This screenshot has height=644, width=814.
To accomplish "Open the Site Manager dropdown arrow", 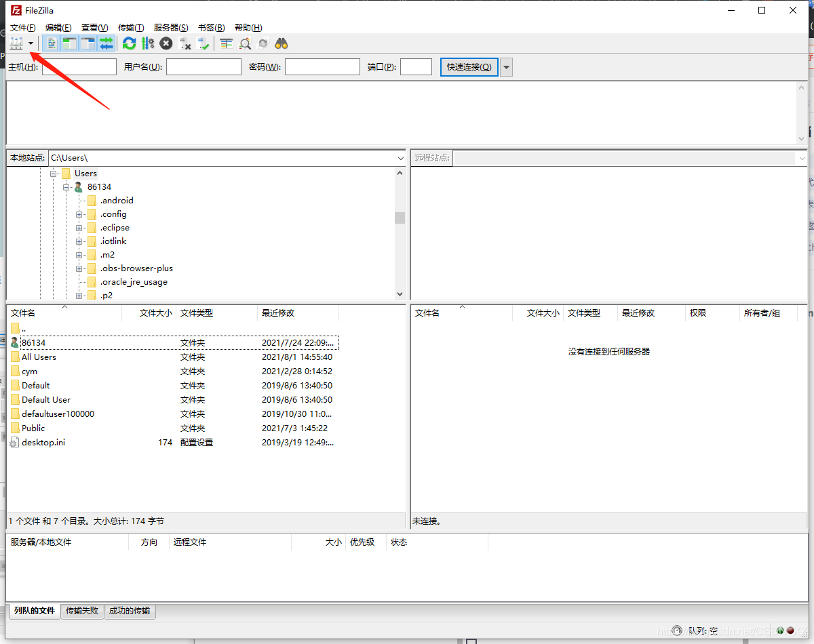I will coord(31,43).
